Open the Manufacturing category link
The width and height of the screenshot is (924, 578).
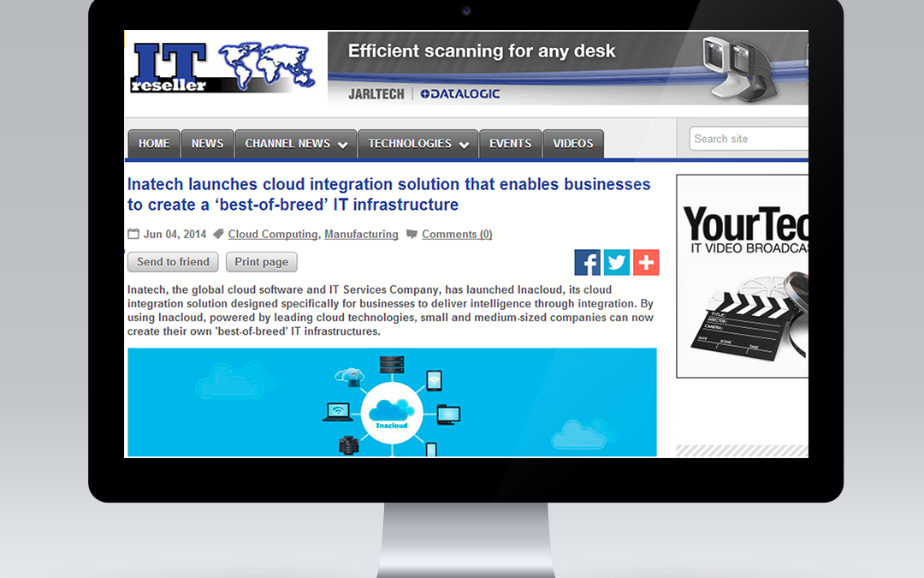pyautogui.click(x=361, y=234)
